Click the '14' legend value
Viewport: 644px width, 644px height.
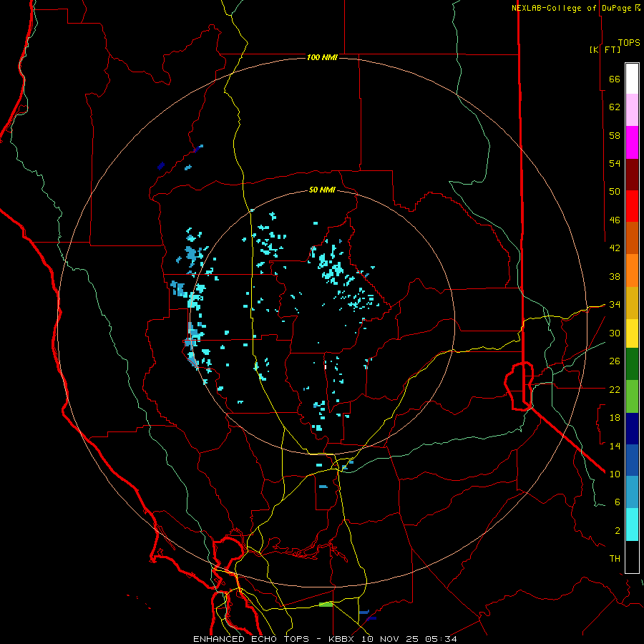[x=615, y=446]
